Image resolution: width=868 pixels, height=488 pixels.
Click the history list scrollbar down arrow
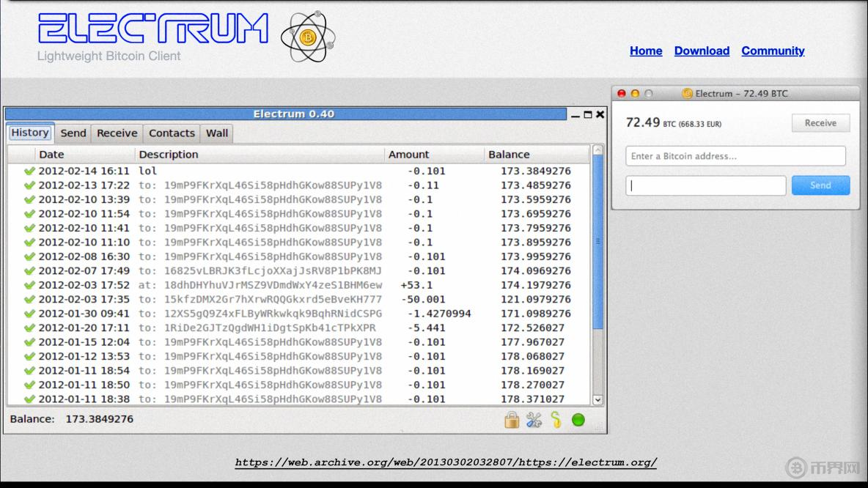tap(597, 400)
